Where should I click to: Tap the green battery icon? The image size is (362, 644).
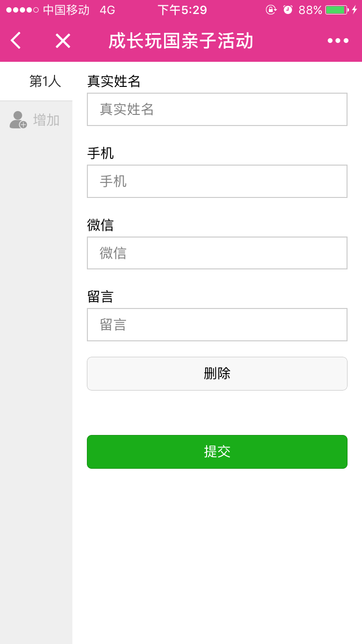pos(337,10)
